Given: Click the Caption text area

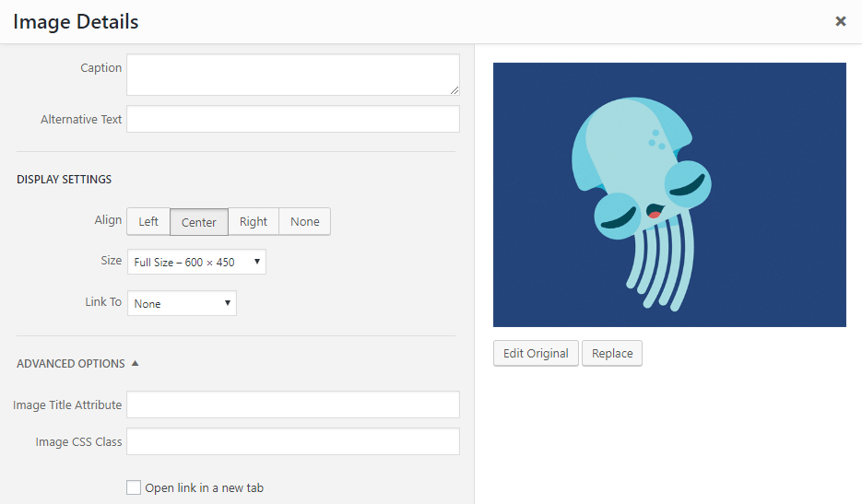Looking at the screenshot, I should tap(292, 74).
